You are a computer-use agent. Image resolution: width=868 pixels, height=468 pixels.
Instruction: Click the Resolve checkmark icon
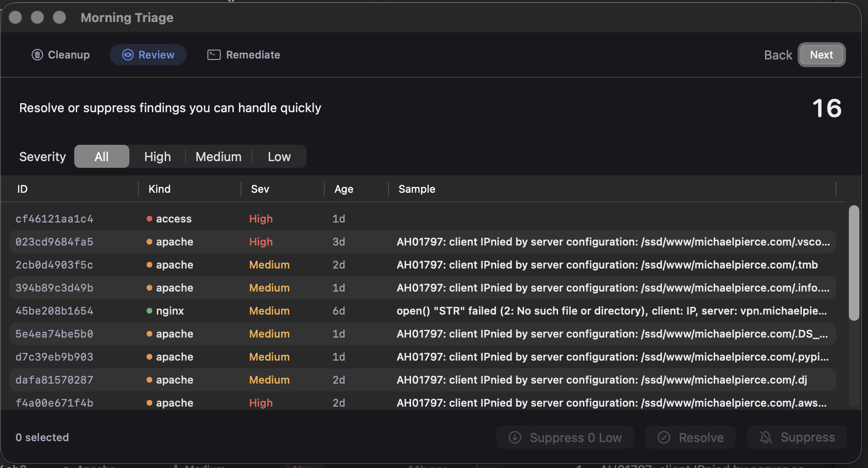point(663,437)
